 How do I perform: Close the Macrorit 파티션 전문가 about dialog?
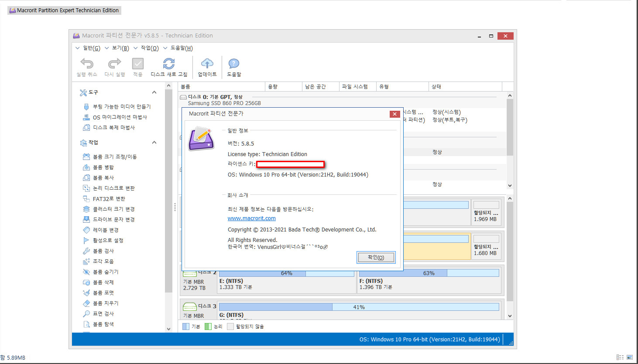point(394,114)
